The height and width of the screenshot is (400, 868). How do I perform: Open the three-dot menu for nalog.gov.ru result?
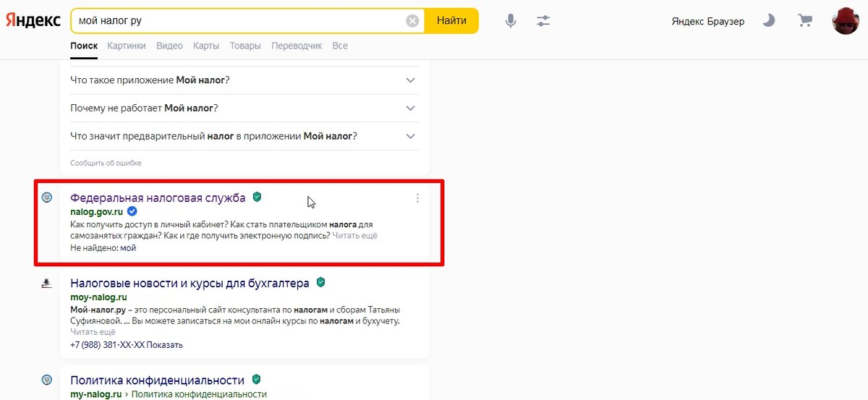coord(417,198)
